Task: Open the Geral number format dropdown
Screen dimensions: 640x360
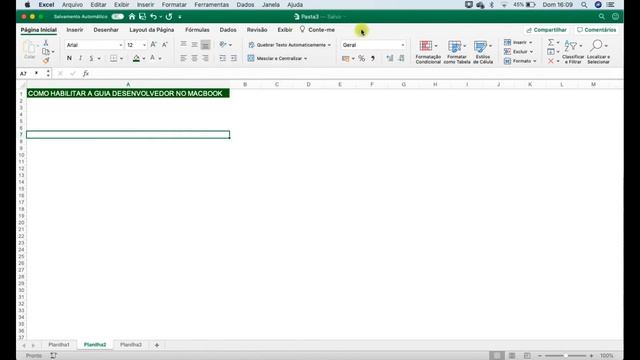Action: [403, 45]
